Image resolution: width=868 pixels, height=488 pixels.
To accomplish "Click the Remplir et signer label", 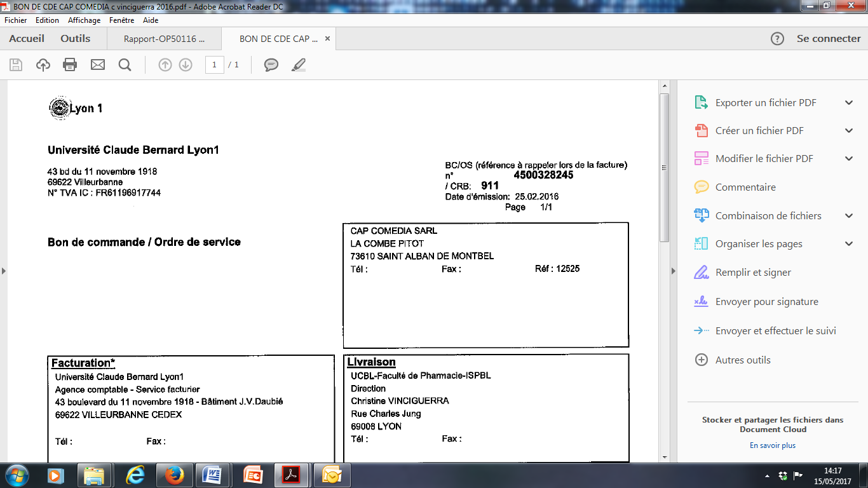I will (753, 272).
